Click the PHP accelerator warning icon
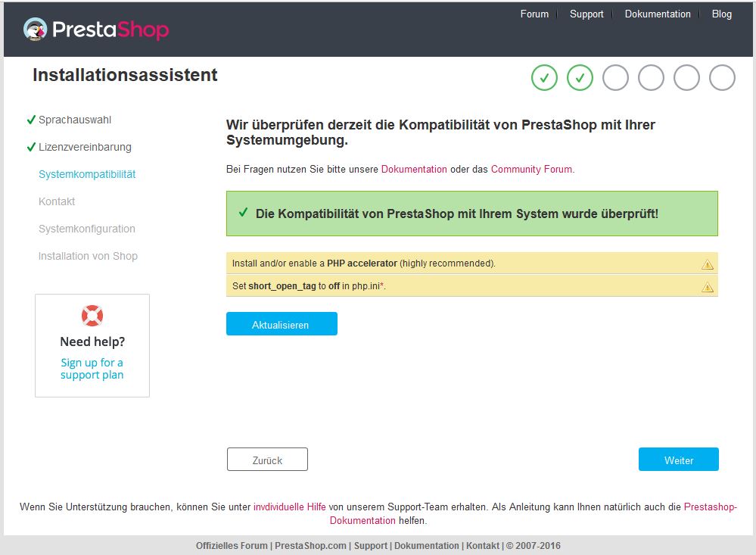 [708, 264]
